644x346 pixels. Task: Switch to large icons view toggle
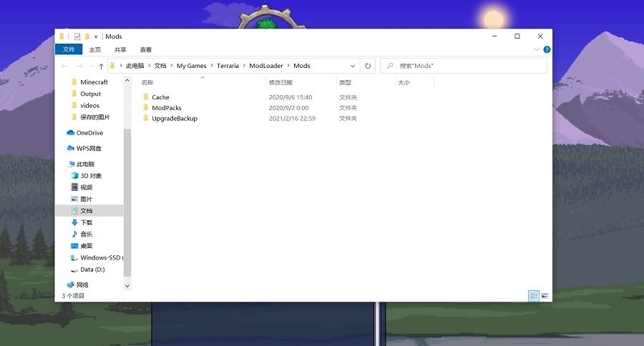click(x=545, y=295)
